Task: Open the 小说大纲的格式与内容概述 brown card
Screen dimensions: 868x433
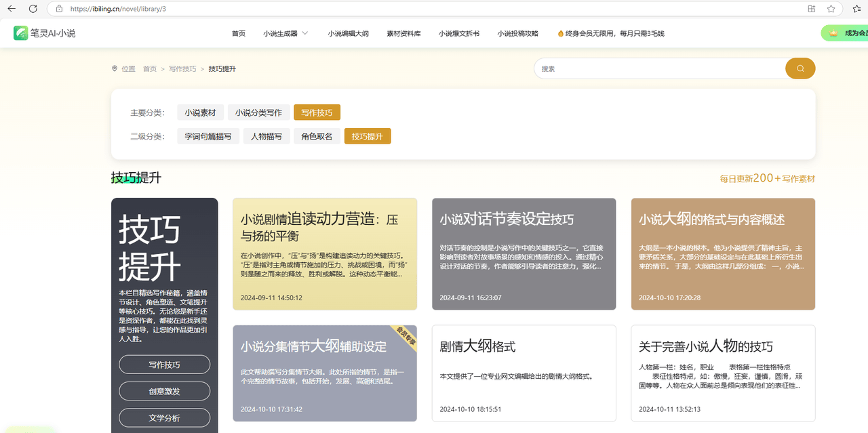Action: [x=723, y=254]
